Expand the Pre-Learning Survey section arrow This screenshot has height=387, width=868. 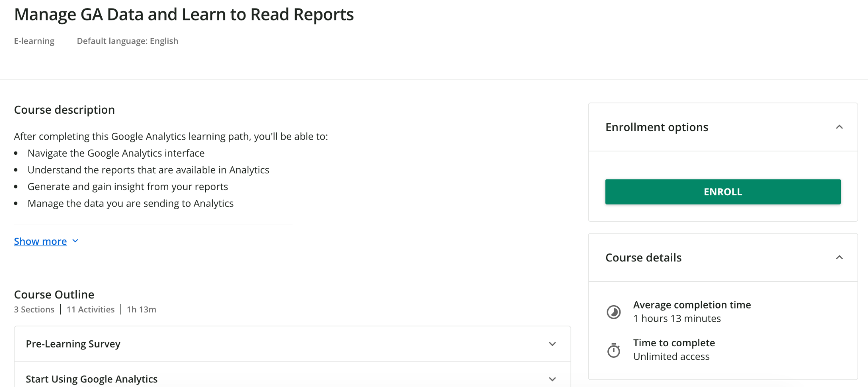pos(552,344)
